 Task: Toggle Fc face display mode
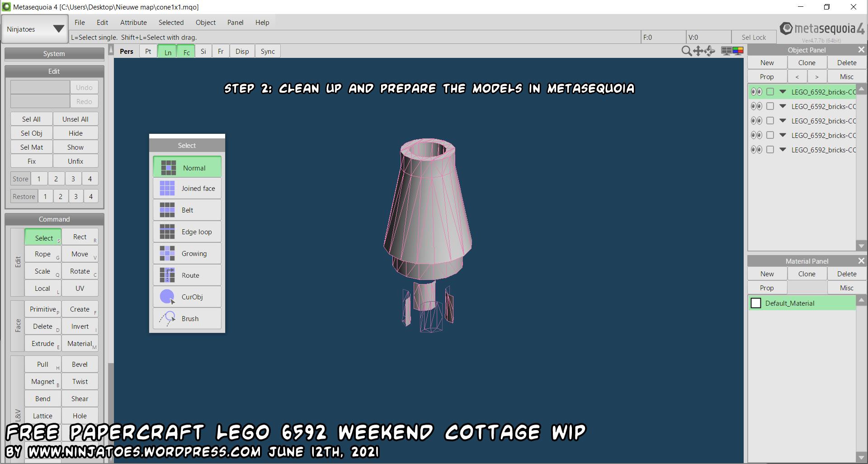(186, 52)
